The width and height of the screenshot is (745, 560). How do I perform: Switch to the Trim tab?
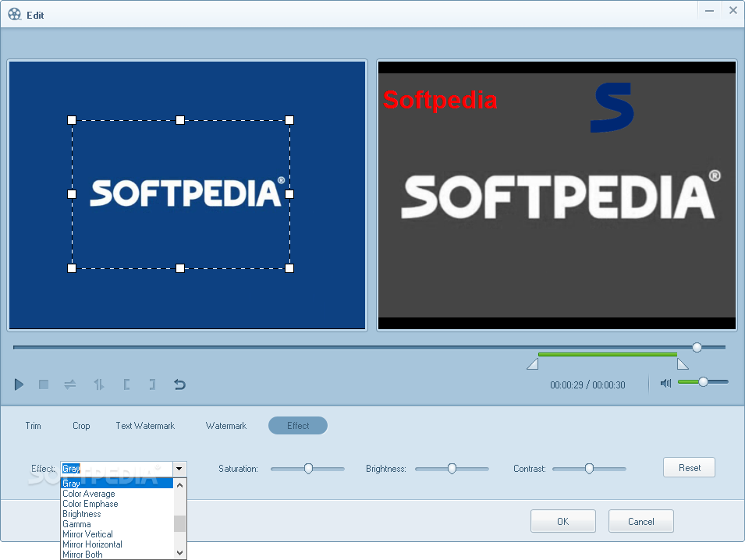click(34, 426)
